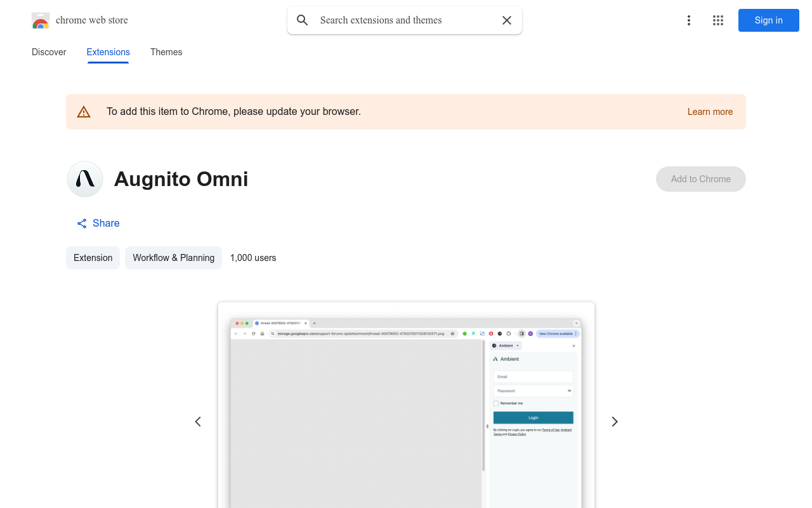Select the Extensions tab
The width and height of the screenshot is (812, 508).
(108, 52)
